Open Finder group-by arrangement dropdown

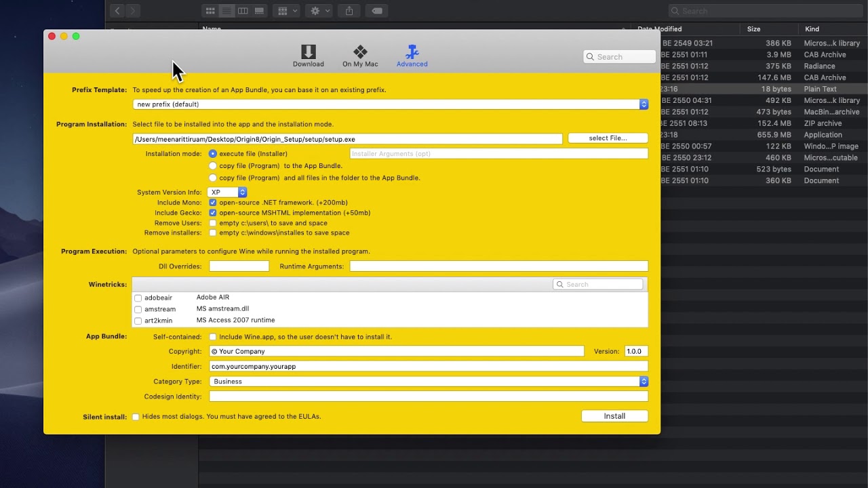pos(288,11)
